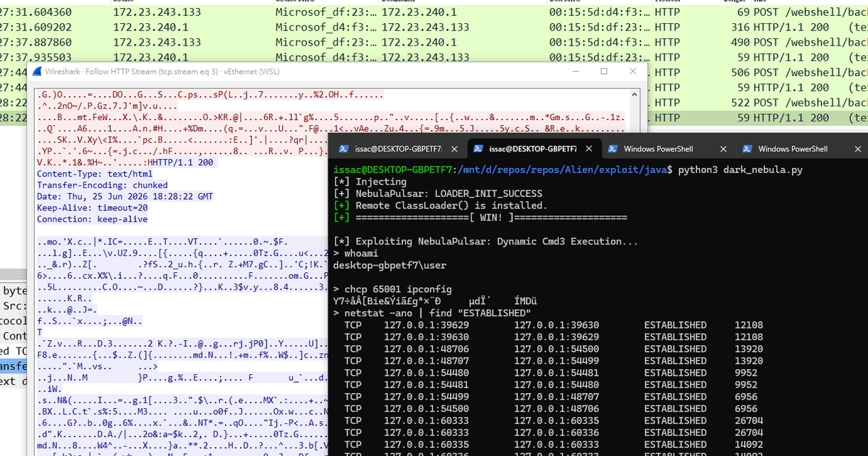Screen dimensions: 868x456
Task: Click netstat row 127.0.0.1:48706 to 54500
Action: point(553,349)
